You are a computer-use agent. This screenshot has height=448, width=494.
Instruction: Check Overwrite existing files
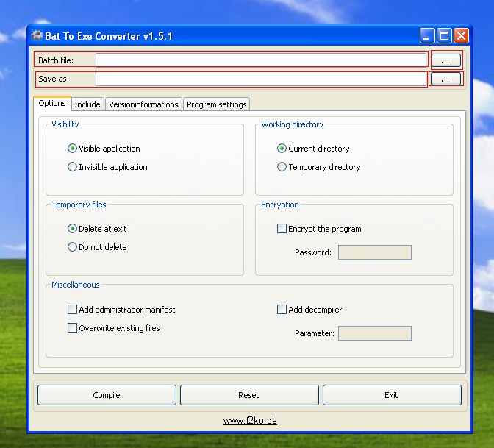pos(114,328)
